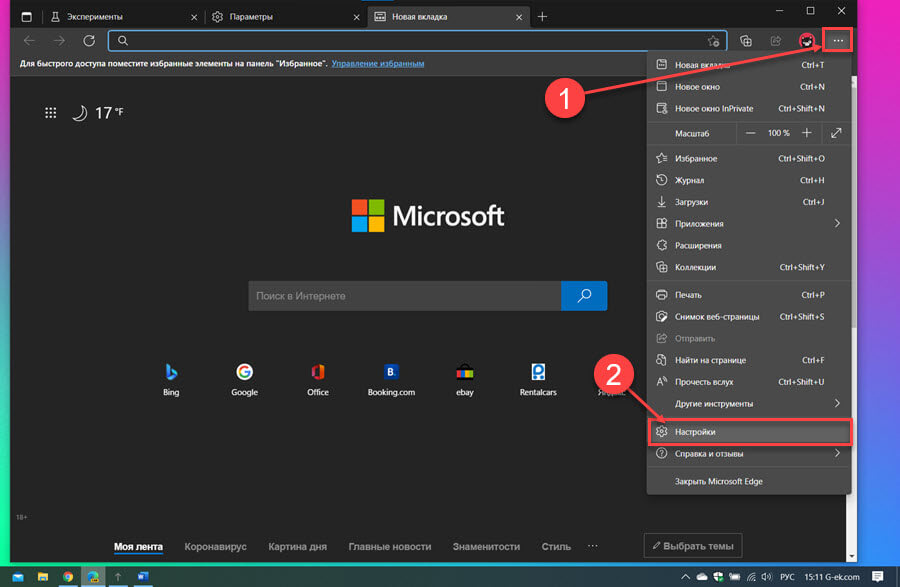Open the tab actions menu icon
This screenshot has height=587, width=900.
pyautogui.click(x=26, y=17)
